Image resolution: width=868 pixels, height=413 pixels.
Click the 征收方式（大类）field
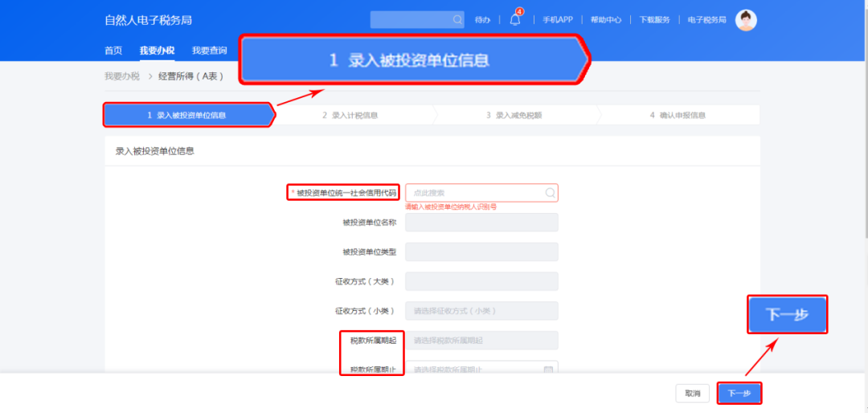[x=481, y=281]
